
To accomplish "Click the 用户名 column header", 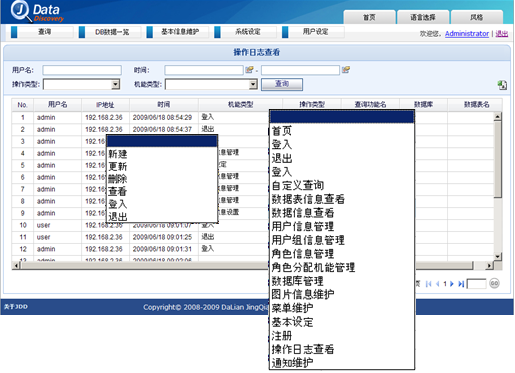I will [57, 105].
